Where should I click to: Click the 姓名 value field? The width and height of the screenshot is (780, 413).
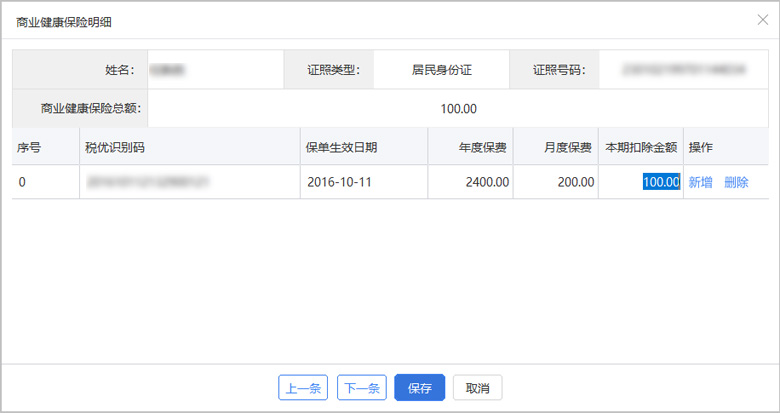(x=215, y=70)
